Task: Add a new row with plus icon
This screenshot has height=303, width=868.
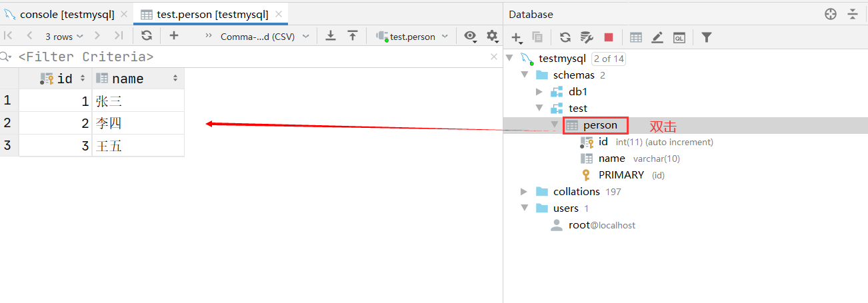Action: coord(174,36)
